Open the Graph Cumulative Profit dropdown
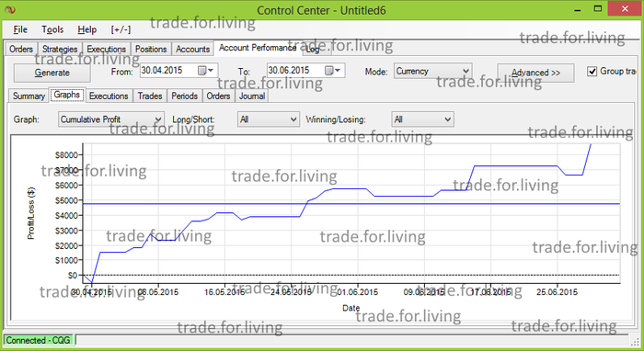644x351 pixels. coord(111,119)
